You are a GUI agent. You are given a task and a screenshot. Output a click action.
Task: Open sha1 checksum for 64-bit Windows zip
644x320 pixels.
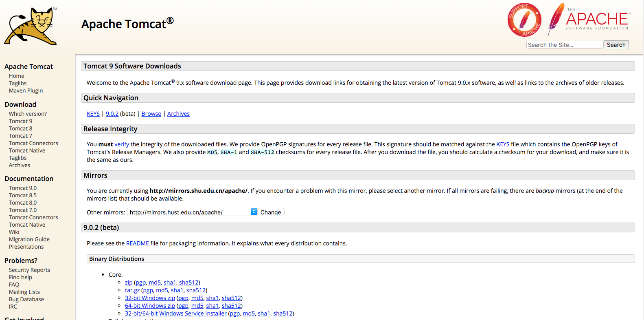pos(212,306)
